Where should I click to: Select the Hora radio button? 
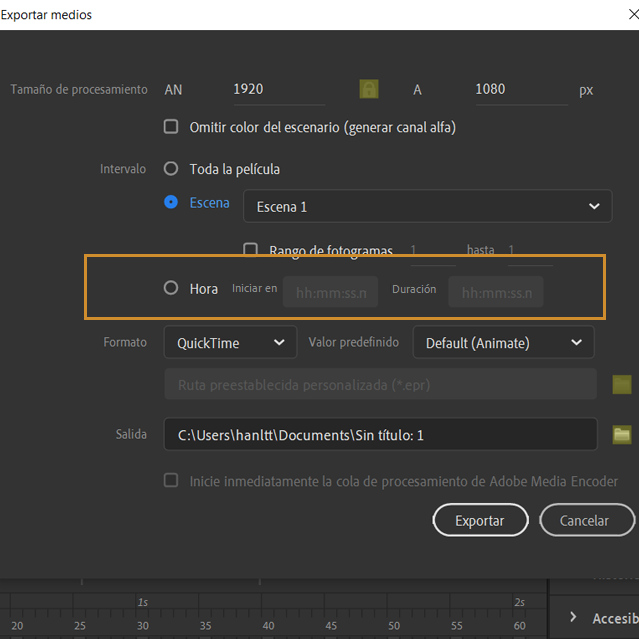171,288
